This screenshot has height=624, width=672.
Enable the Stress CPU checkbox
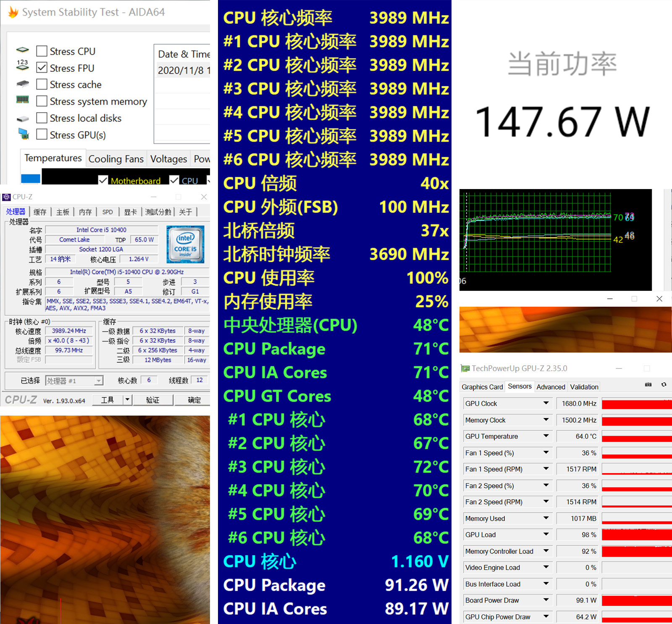(x=42, y=51)
